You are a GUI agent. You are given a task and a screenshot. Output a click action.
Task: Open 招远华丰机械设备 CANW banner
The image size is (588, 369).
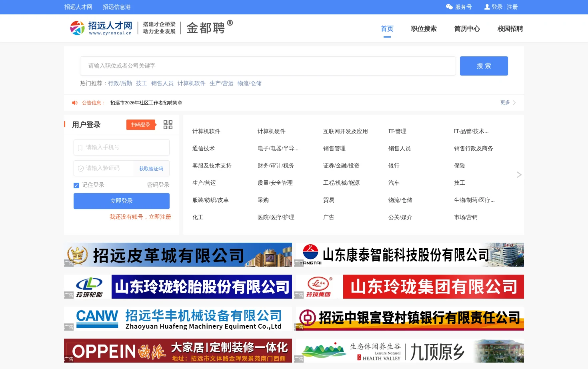178,319
